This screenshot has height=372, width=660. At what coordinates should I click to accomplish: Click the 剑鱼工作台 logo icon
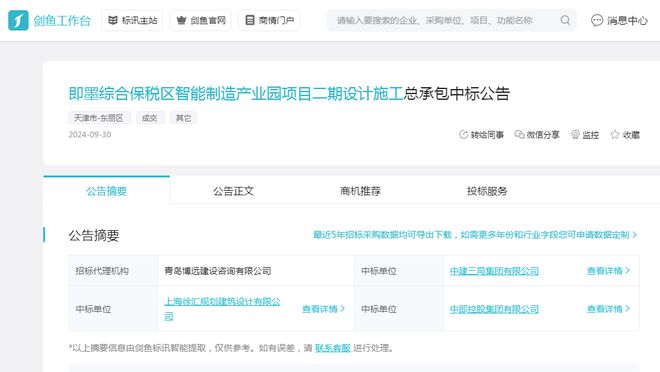(x=18, y=20)
